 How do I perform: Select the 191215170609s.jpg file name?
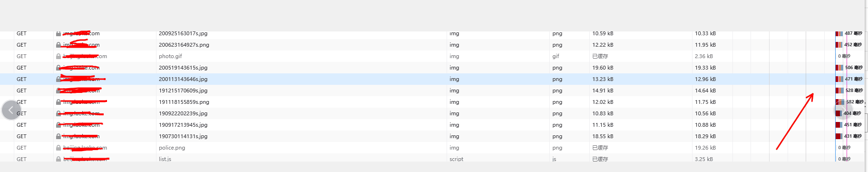pos(183,91)
